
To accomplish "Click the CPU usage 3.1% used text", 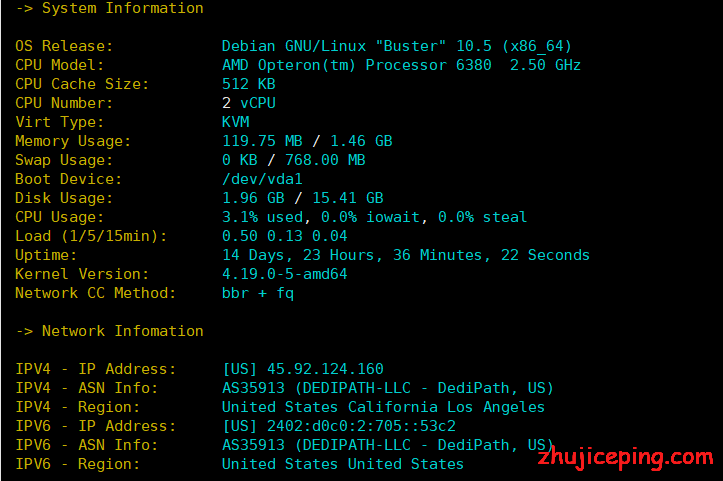I will (262, 217).
